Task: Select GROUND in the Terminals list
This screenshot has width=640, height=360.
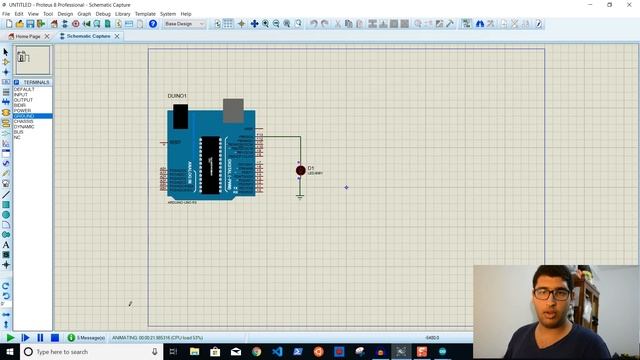Action: (x=33, y=116)
